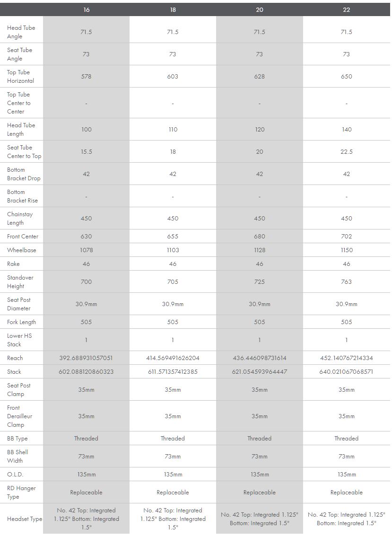This screenshot has width=392, height=537.
Task: Select the Standover Height value 763
Action: tap(346, 282)
